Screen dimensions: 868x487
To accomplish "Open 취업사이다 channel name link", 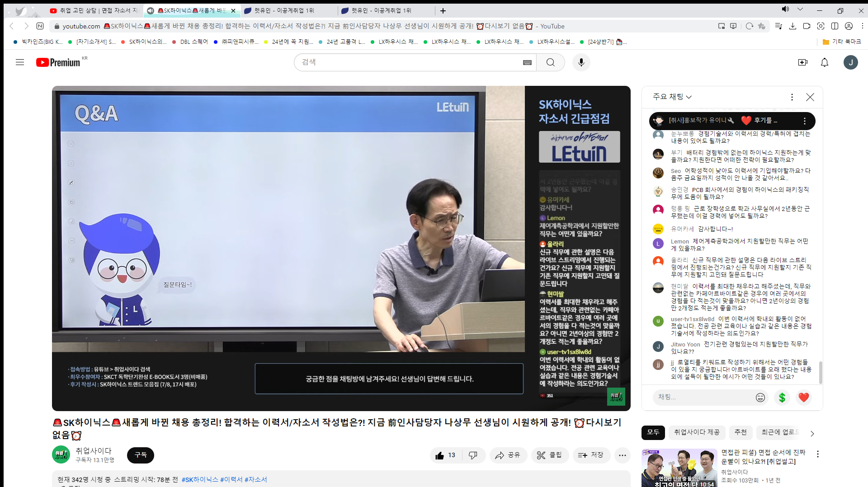I will pos(94,451).
